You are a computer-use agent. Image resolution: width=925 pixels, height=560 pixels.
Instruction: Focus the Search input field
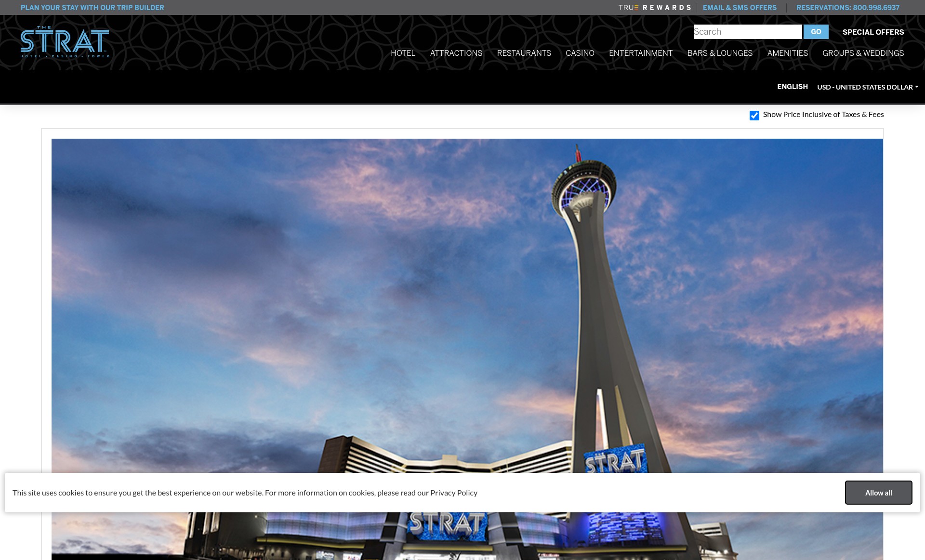748,32
